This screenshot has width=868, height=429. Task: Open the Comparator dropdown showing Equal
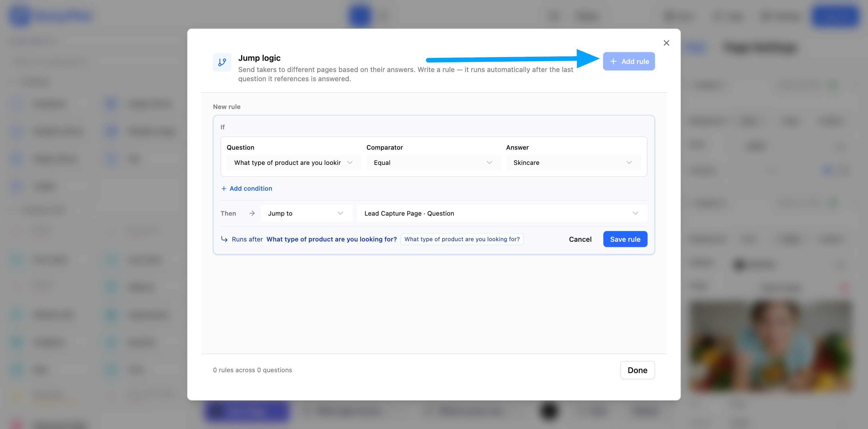coord(433,163)
